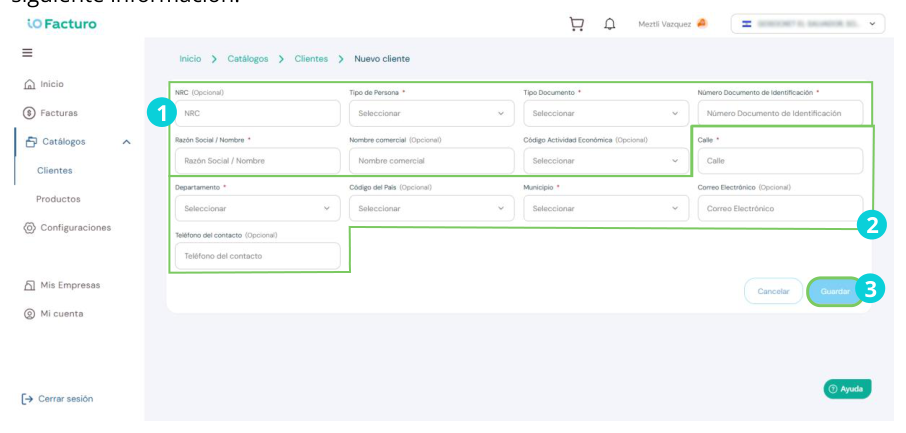Open the shopping cart icon

(576, 24)
